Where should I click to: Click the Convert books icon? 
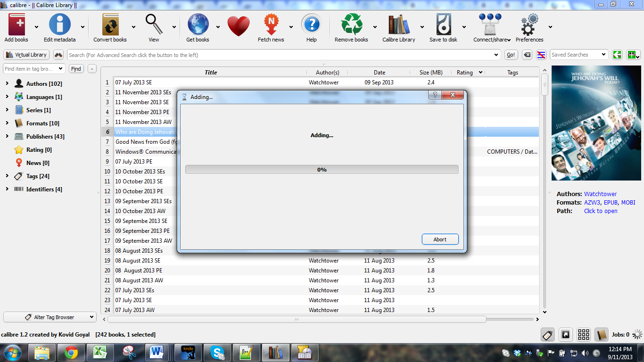pyautogui.click(x=110, y=25)
